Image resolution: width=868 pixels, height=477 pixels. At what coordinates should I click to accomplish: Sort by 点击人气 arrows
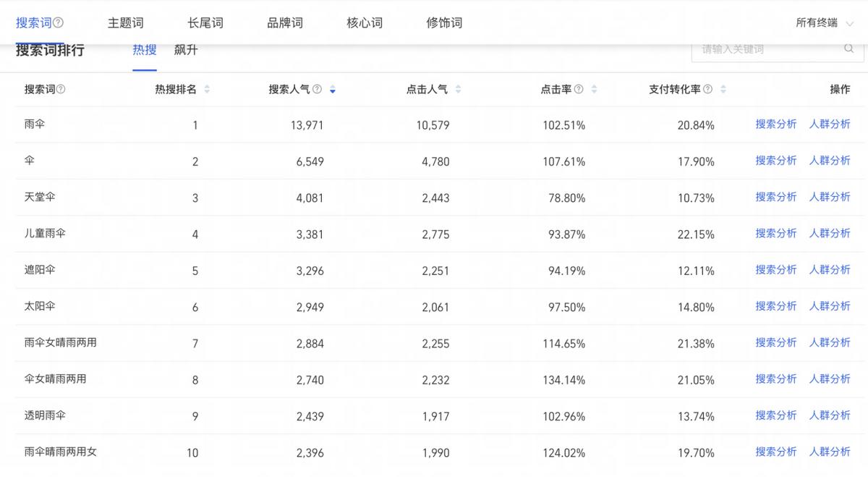[458, 89]
